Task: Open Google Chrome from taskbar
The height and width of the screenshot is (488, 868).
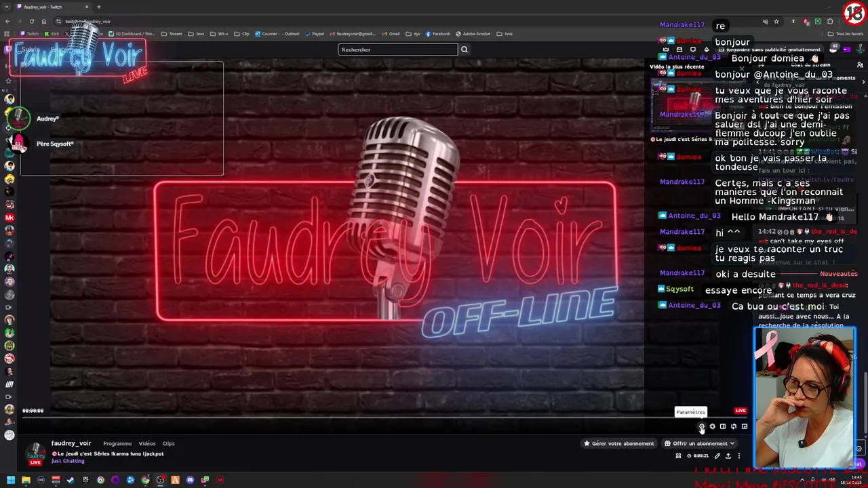Action: pyautogui.click(x=145, y=480)
